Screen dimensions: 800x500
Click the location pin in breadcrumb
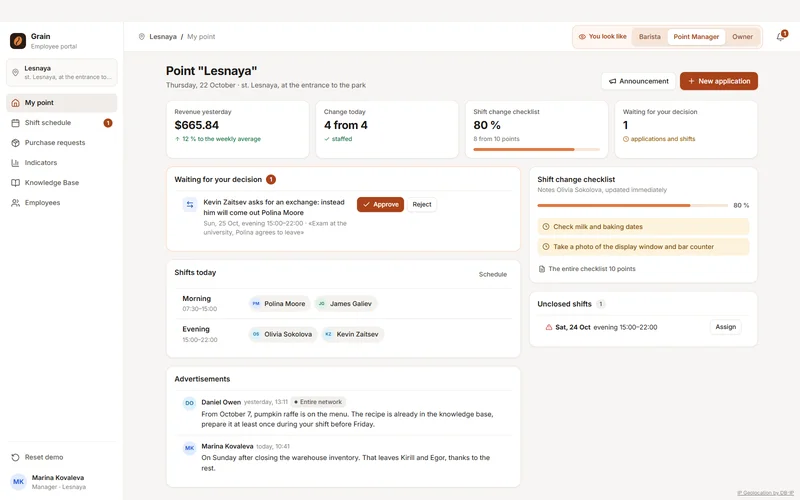[x=142, y=37]
